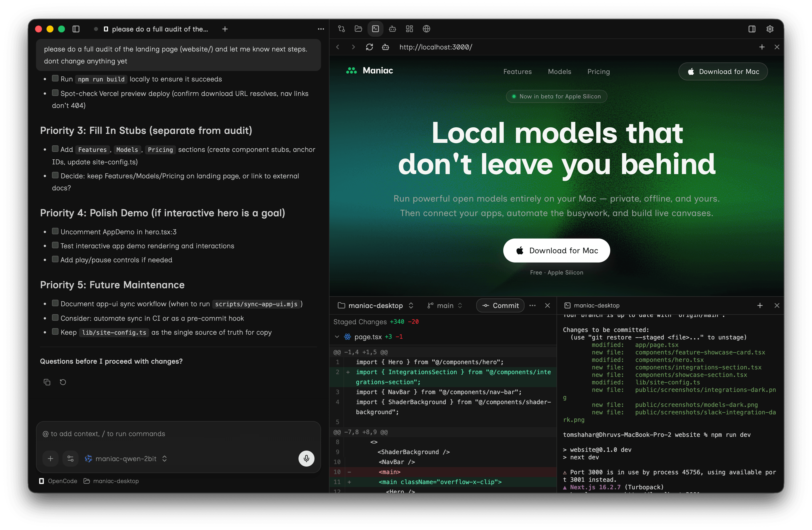Screen dimensions: 812x530
Task: Check the Add Features, Models, Pricing sections item
Action: (55, 149)
